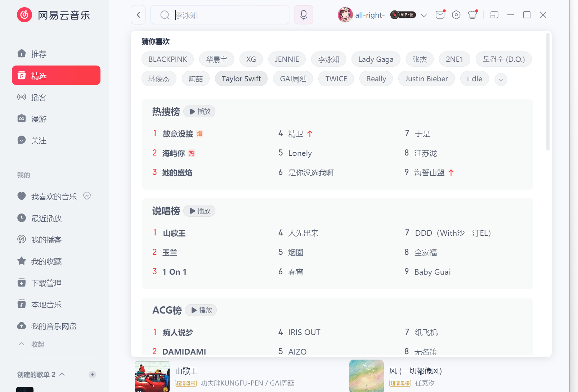
Task: Click the VIP badge icon
Action: click(x=403, y=15)
